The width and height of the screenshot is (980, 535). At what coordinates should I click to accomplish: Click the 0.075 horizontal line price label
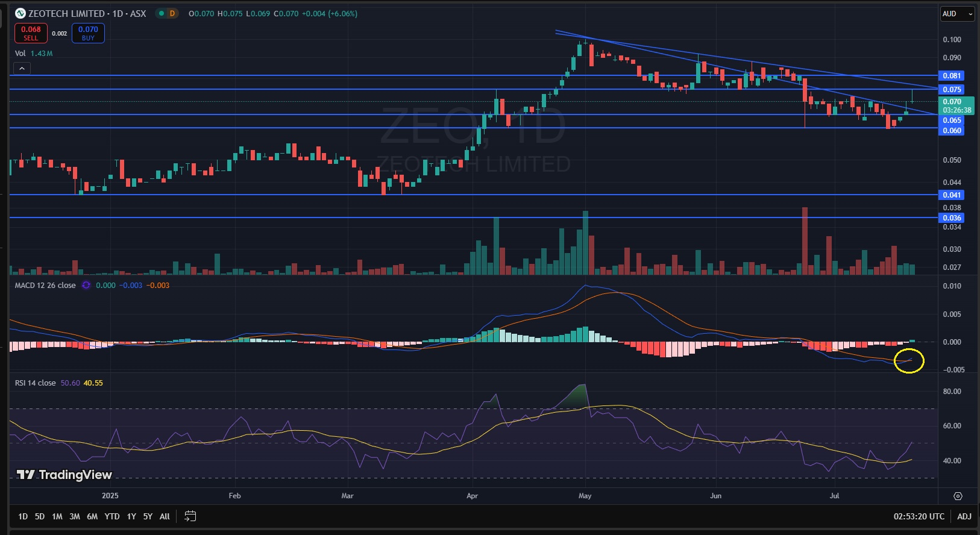coord(952,90)
